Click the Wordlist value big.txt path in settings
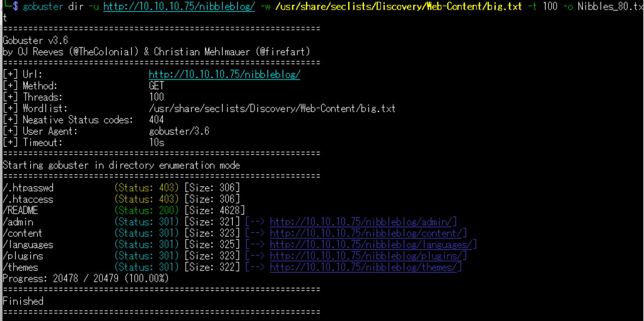 click(x=272, y=108)
